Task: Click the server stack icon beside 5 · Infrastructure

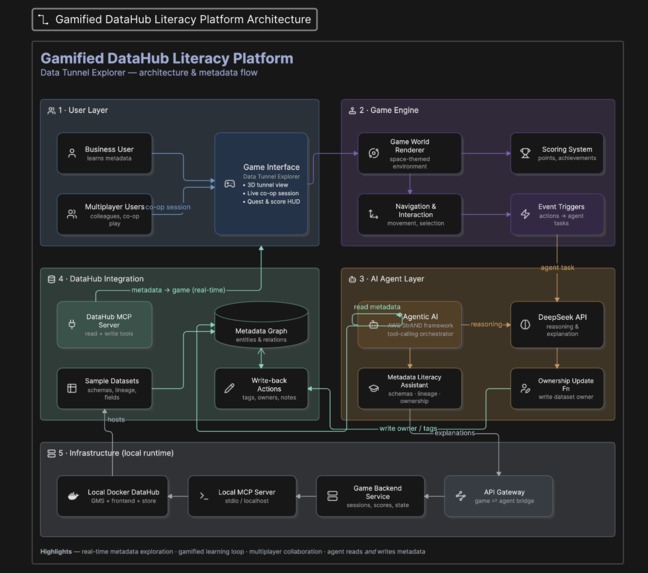Action: click(51, 454)
